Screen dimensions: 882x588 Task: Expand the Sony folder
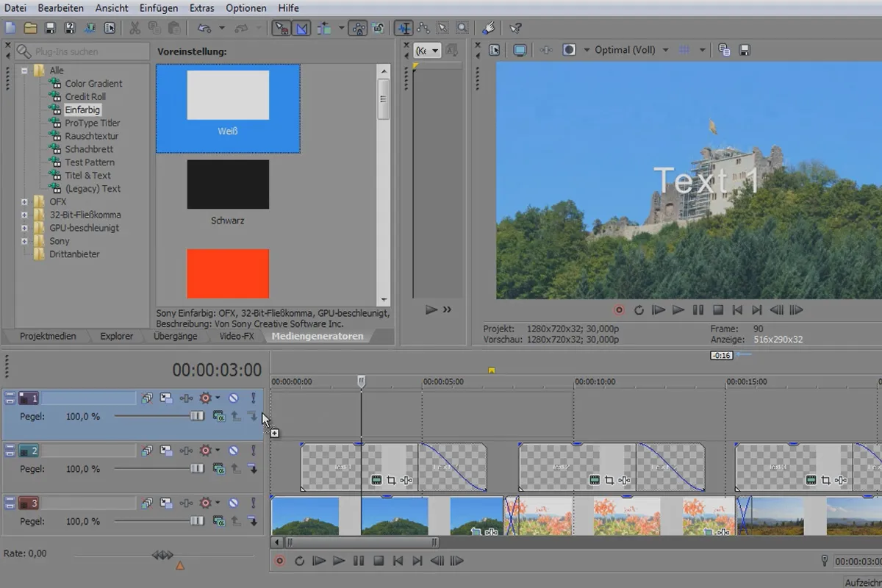[x=24, y=241]
